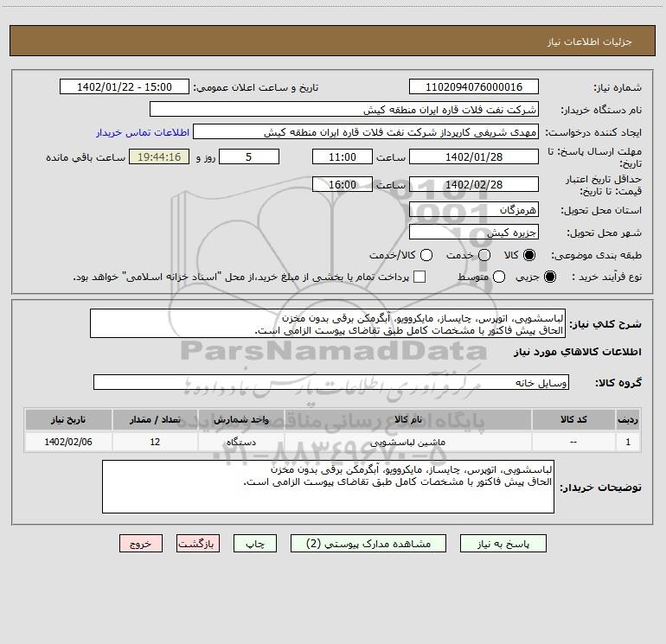666x644 pixels.
Task: Click the buyer organization name field
Action: [x=344, y=109]
